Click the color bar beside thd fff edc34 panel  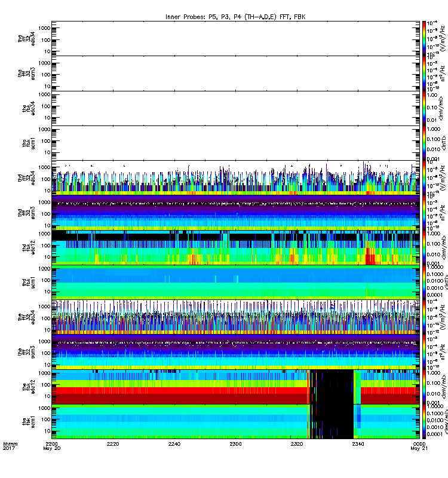(x=424, y=178)
